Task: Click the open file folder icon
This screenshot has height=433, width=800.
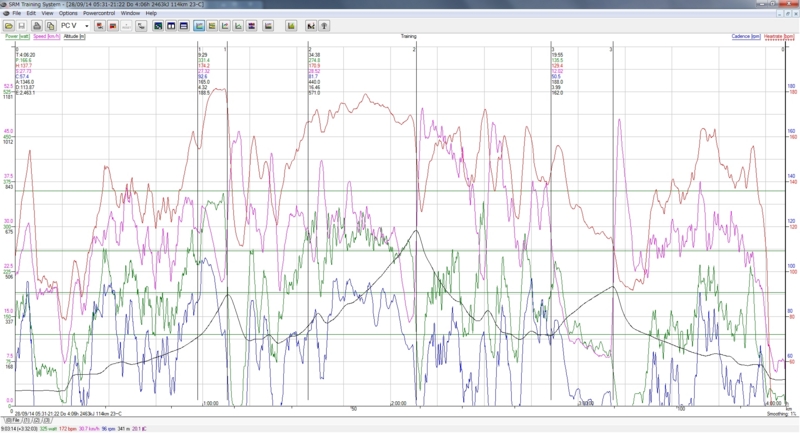Action: tap(9, 26)
